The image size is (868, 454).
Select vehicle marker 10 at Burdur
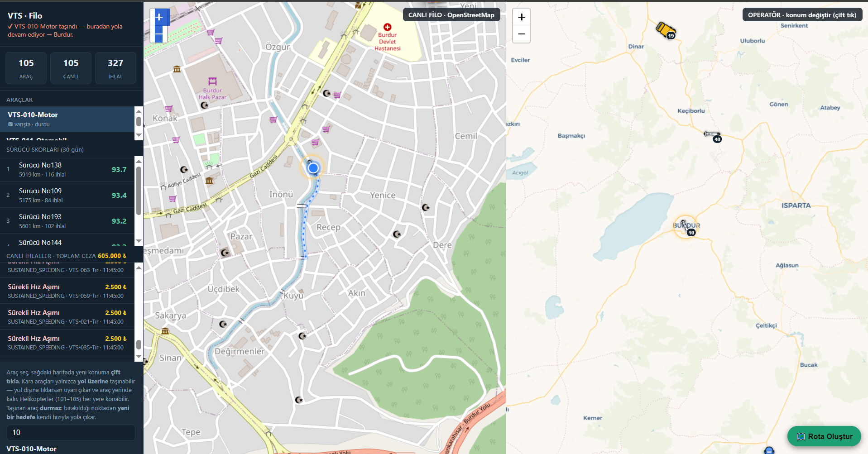tap(686, 226)
